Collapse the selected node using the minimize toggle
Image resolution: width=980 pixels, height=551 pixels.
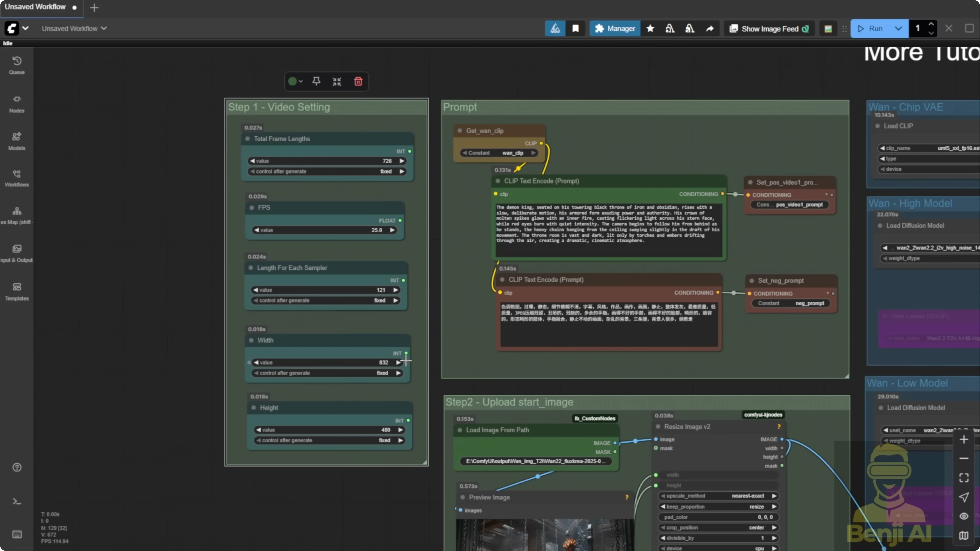pos(336,81)
